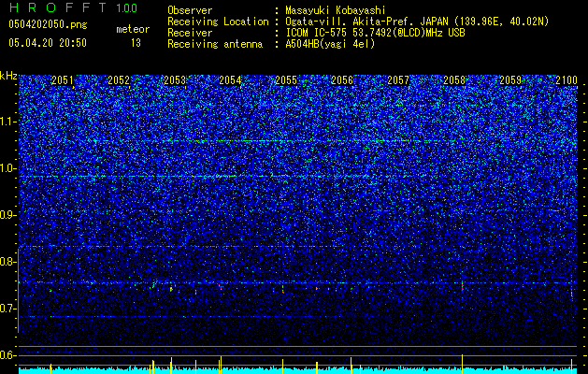Screen dimensions: 588x374
Task: Click the 2053 time marker
Action: point(175,80)
